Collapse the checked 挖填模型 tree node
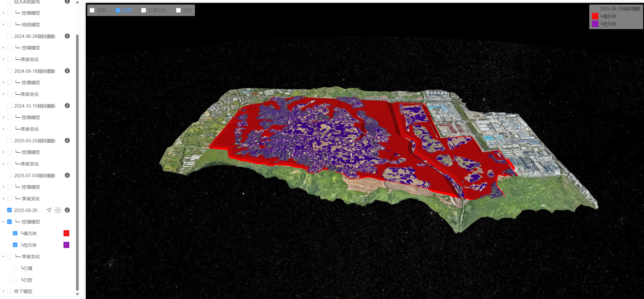 (3, 222)
